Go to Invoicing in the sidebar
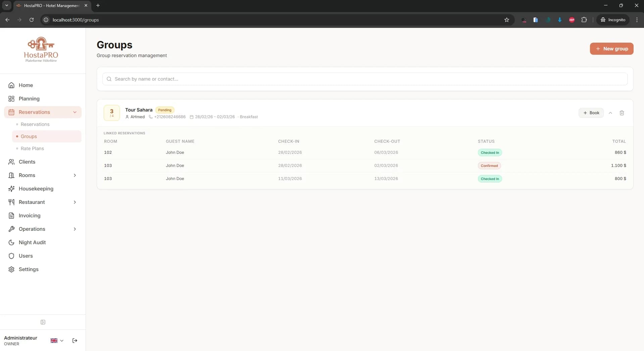The image size is (644, 351). (30, 216)
